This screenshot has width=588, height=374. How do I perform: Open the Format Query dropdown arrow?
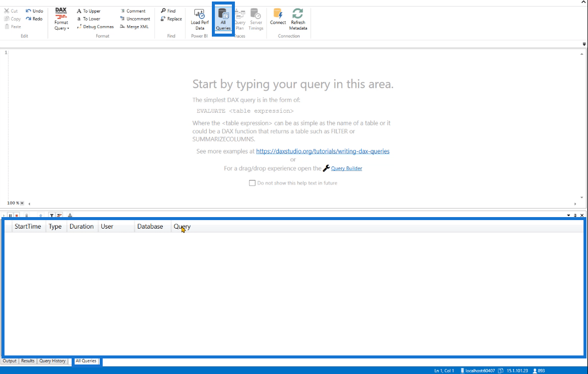coord(68,29)
